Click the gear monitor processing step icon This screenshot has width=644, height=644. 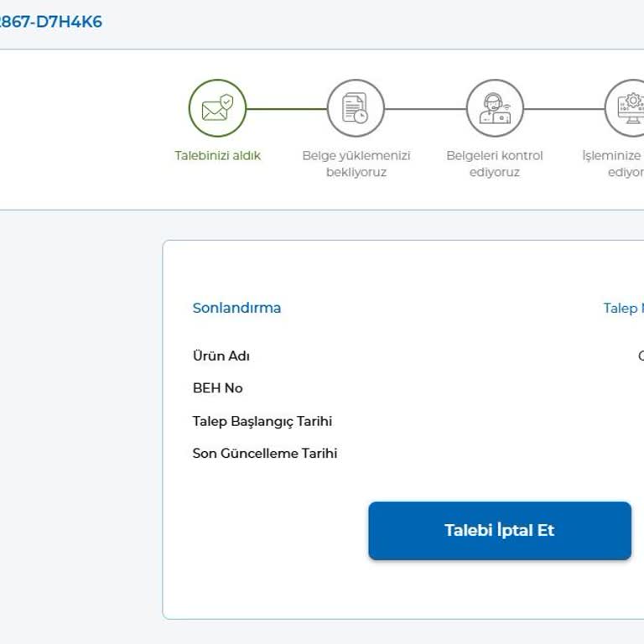631,108
